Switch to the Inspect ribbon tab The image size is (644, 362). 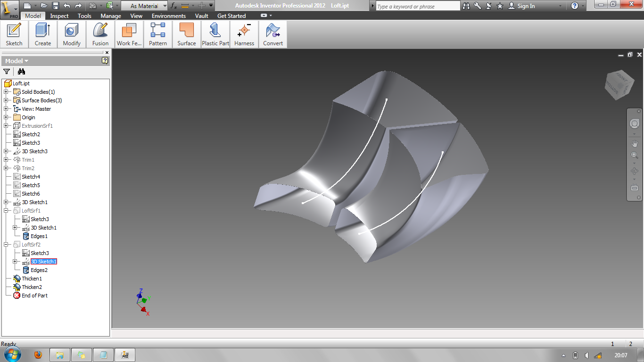[x=59, y=16]
